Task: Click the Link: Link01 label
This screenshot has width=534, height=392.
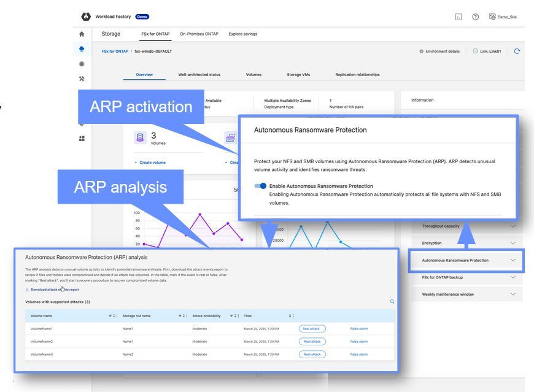Action: 490,52
